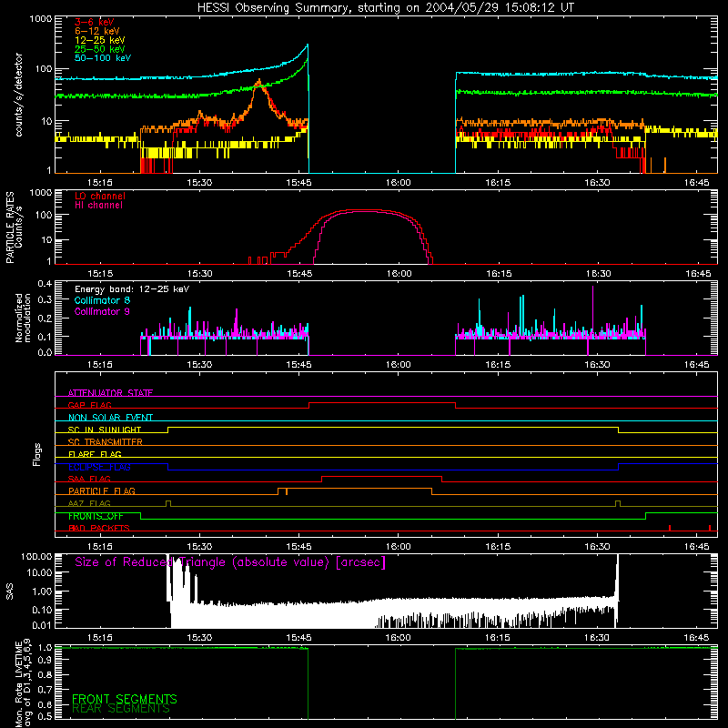This screenshot has width=728, height=728.
Task: Click the SAS axis label
Action: pos(10,591)
